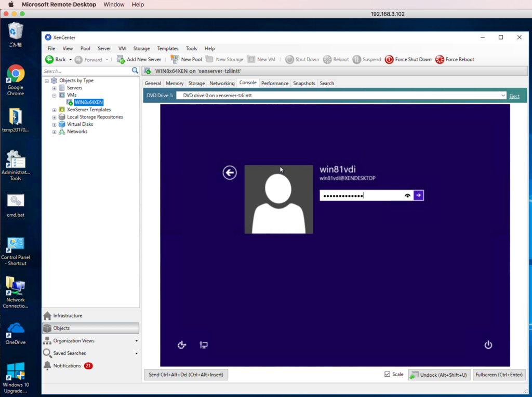532x397 pixels.
Task: Select the OneDrive desktop icon
Action: click(16, 334)
